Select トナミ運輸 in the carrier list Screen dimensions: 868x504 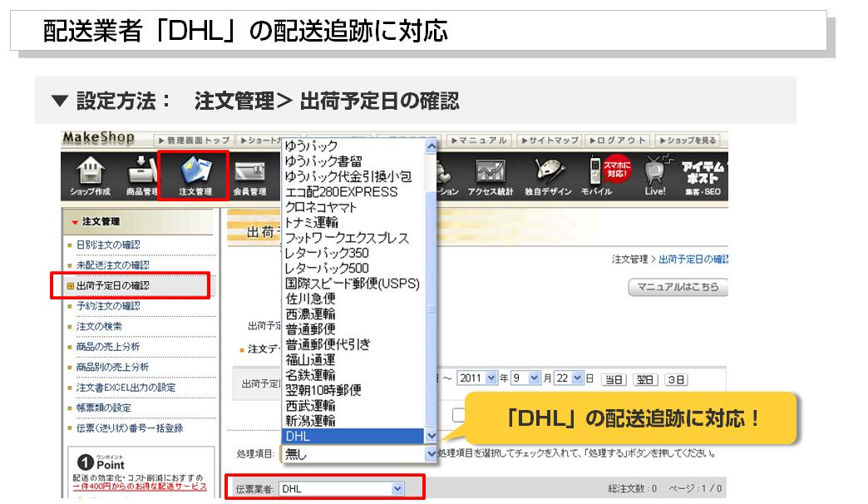tap(354, 223)
